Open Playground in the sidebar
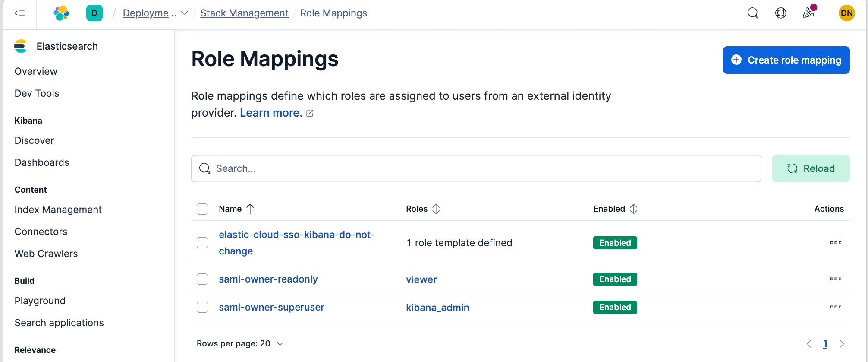The width and height of the screenshot is (868, 362). point(40,301)
